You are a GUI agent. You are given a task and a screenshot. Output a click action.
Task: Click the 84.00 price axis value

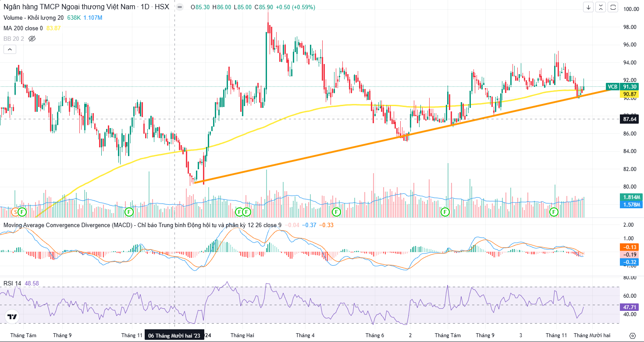coord(630,151)
